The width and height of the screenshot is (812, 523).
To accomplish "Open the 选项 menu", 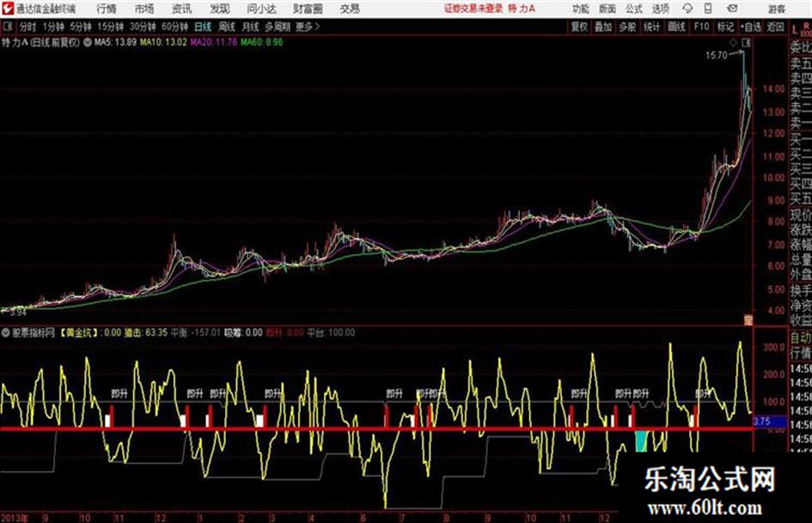I will coord(660,9).
